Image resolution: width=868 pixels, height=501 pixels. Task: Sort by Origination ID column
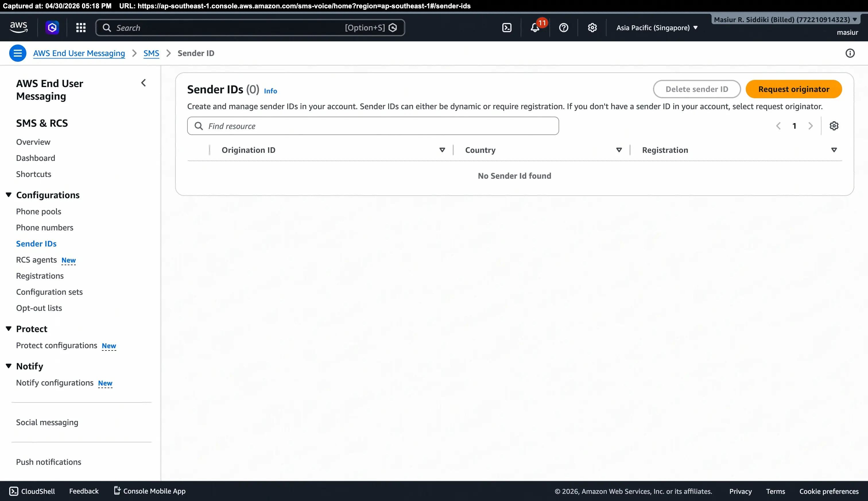[442, 150]
